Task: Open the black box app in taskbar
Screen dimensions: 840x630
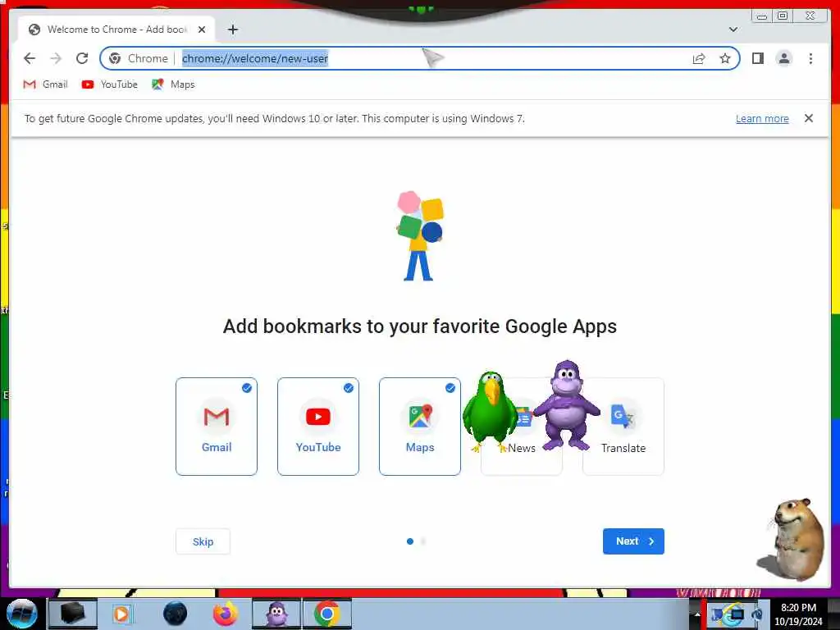Action: point(73,614)
